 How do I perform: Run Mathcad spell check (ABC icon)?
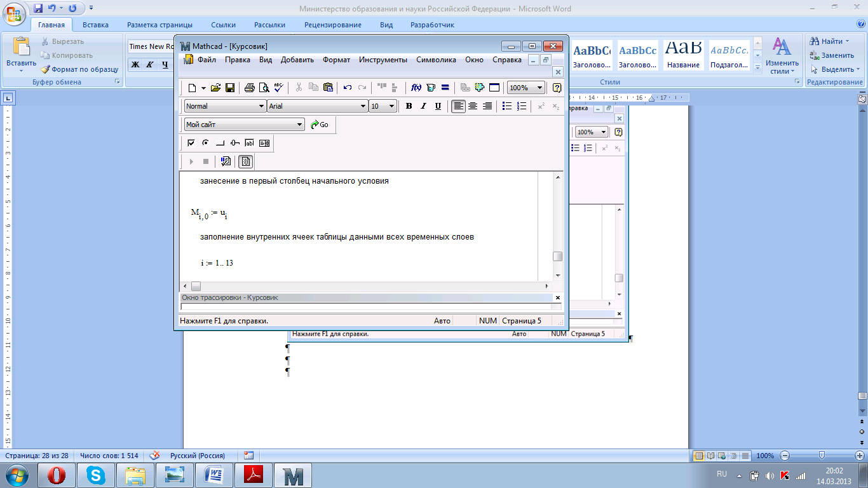pyautogui.click(x=278, y=88)
